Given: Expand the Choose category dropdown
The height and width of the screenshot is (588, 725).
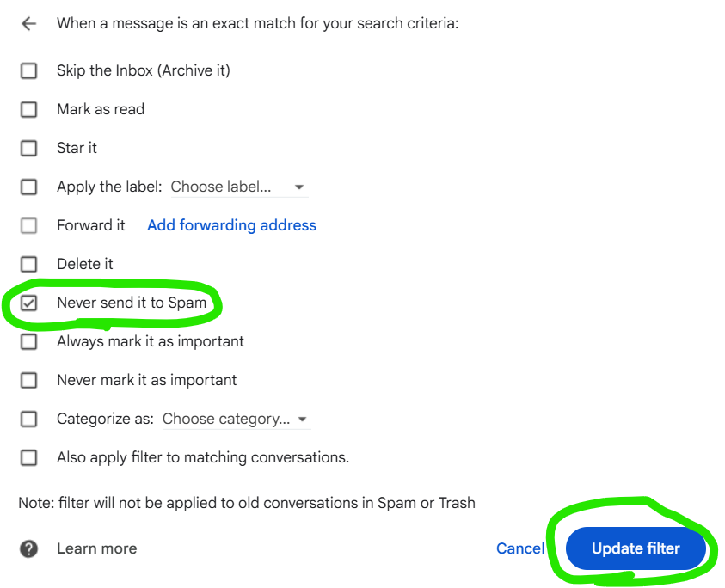Looking at the screenshot, I should (237, 419).
